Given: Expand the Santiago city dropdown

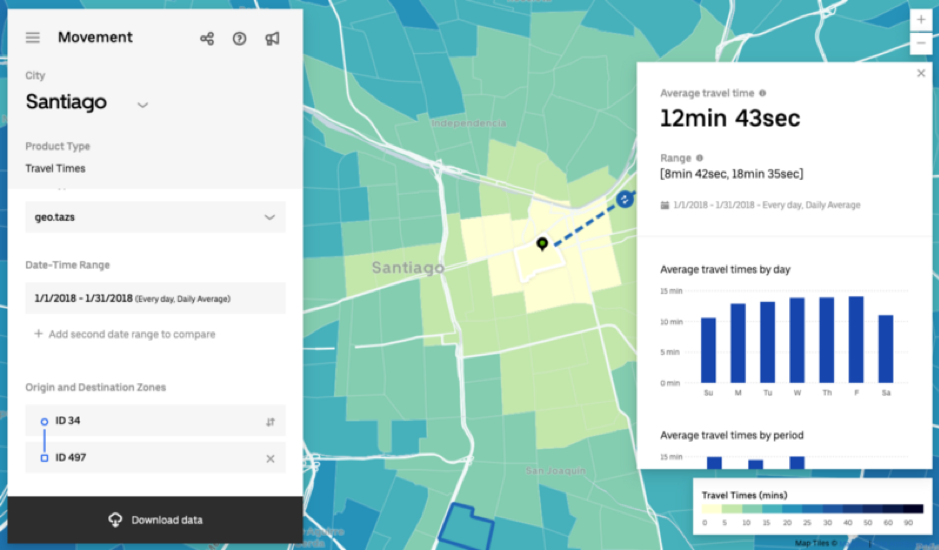Looking at the screenshot, I should click(x=142, y=104).
